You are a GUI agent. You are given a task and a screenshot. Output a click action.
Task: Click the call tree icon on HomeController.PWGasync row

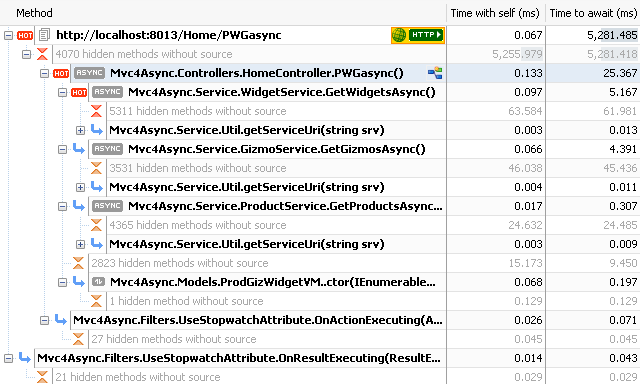(x=435, y=73)
